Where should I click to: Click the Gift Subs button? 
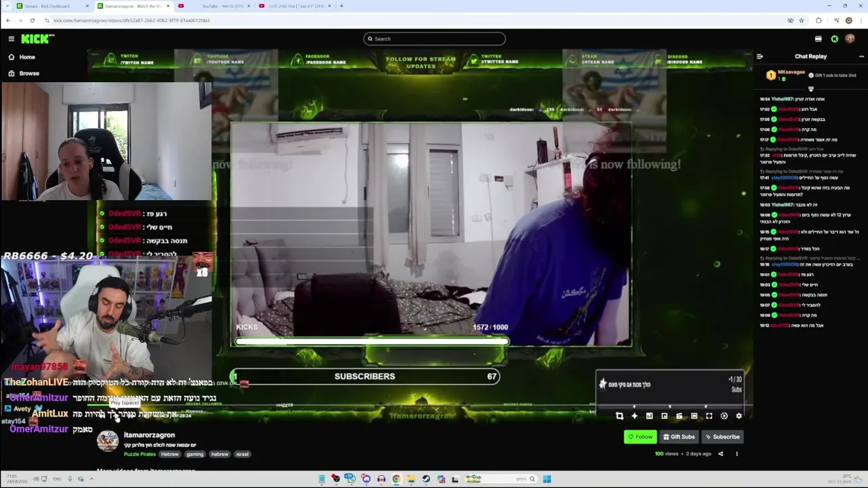click(x=679, y=437)
